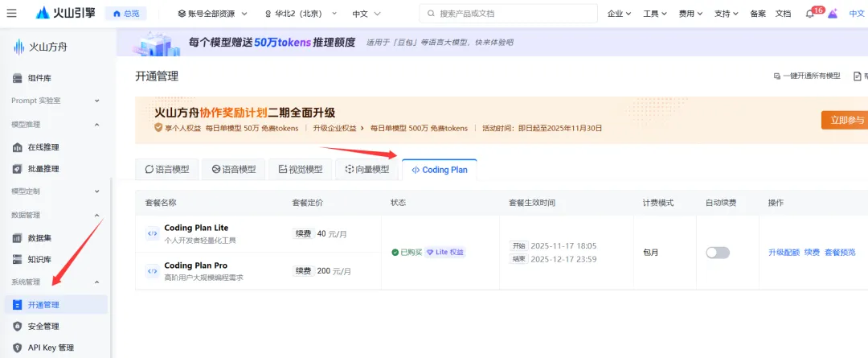Viewport: 868px width, 358px height.
Task: Collapse 系统管理 section
Action: coord(55,282)
